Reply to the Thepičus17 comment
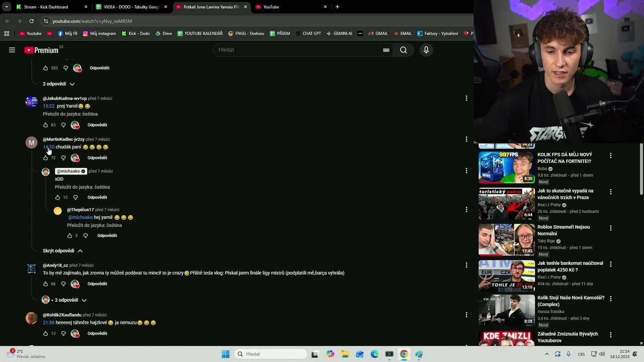644x362 pixels. tap(107, 235)
